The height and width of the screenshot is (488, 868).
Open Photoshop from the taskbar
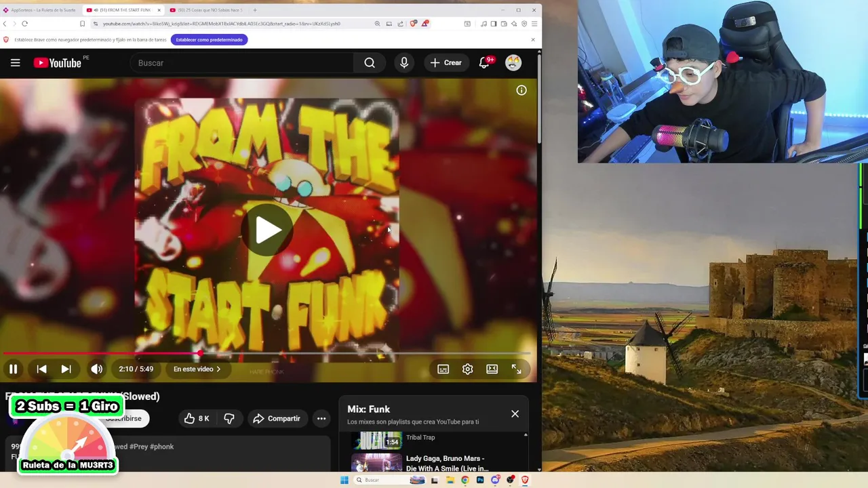coord(480,480)
